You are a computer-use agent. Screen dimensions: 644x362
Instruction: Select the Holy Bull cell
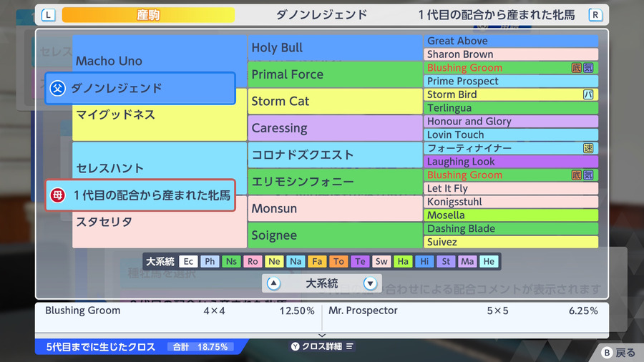pyautogui.click(x=335, y=48)
